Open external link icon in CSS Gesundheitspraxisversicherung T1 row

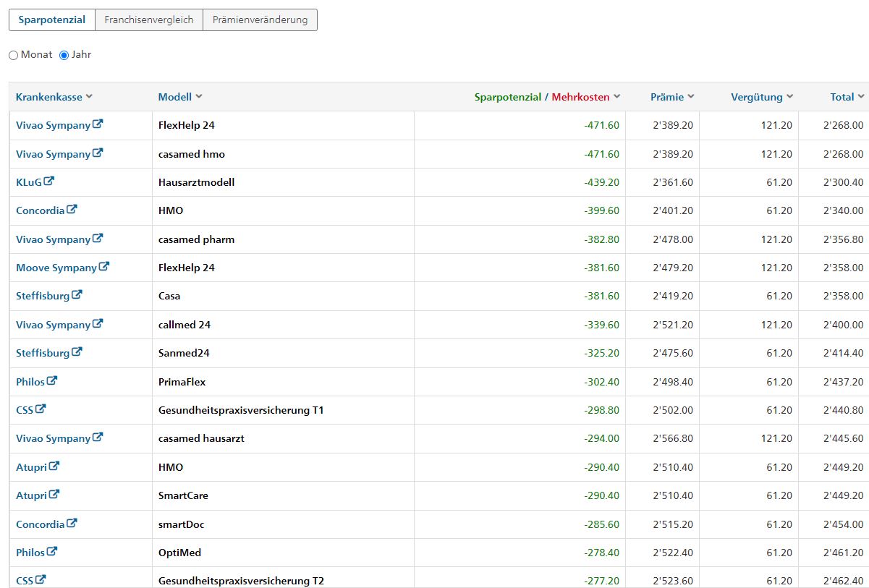click(x=41, y=409)
